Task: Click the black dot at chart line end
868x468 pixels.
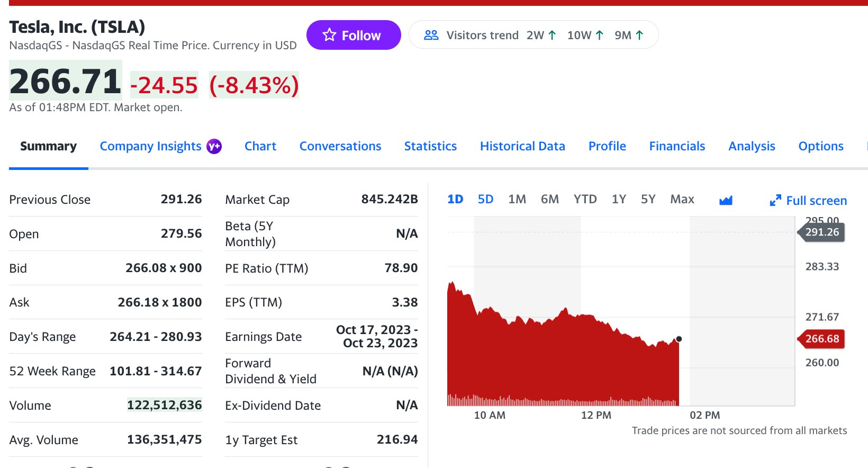Action: [679, 339]
